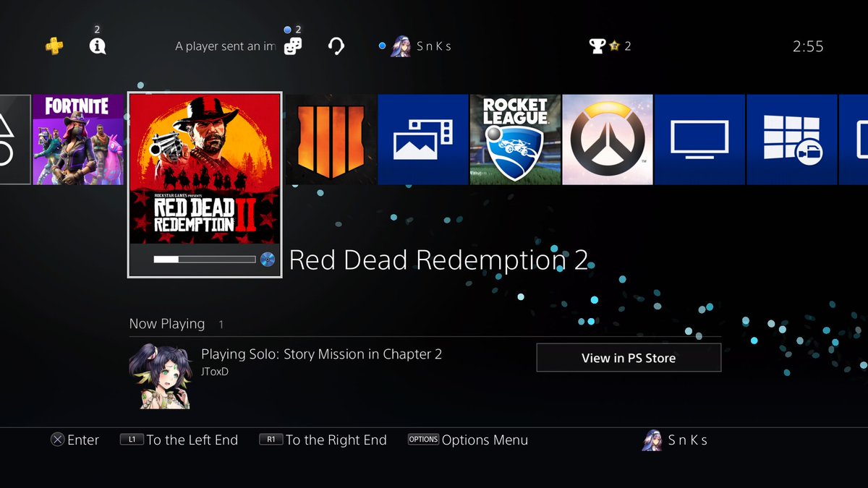Click the Enter button hint

click(x=75, y=440)
